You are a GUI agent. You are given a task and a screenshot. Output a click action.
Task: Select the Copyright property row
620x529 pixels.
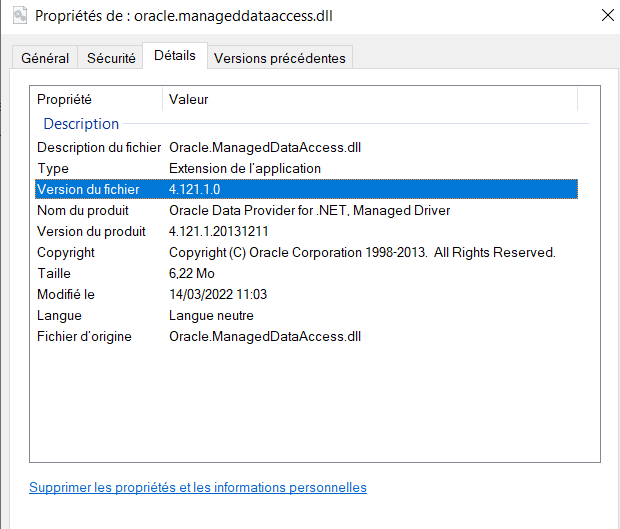[306, 252]
